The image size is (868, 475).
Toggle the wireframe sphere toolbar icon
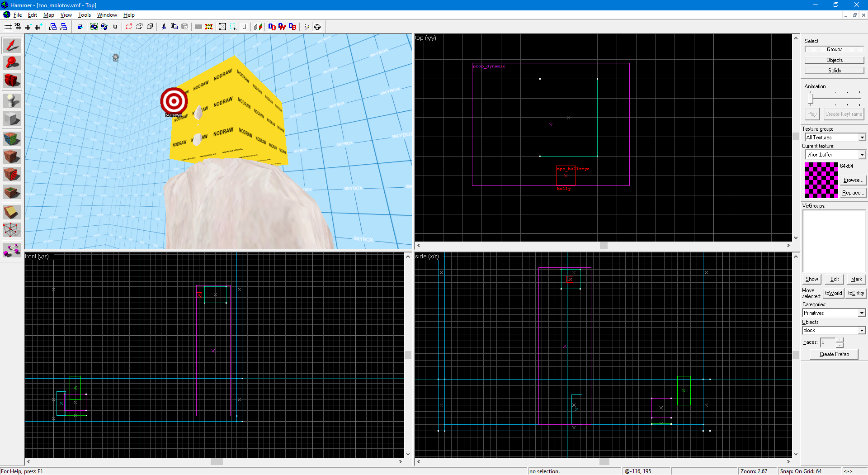pos(317,27)
